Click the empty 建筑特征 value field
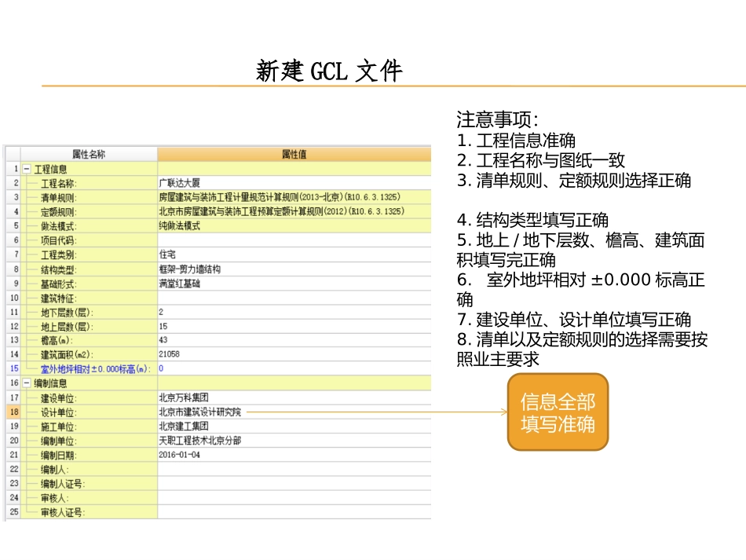This screenshot has width=746, height=560. click(x=294, y=298)
